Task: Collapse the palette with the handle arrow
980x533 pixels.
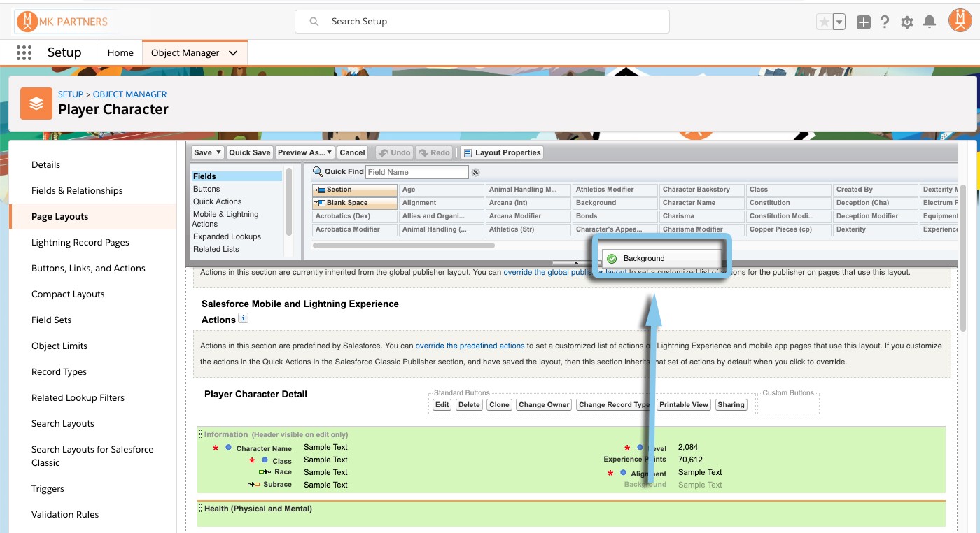Action: click(x=575, y=263)
